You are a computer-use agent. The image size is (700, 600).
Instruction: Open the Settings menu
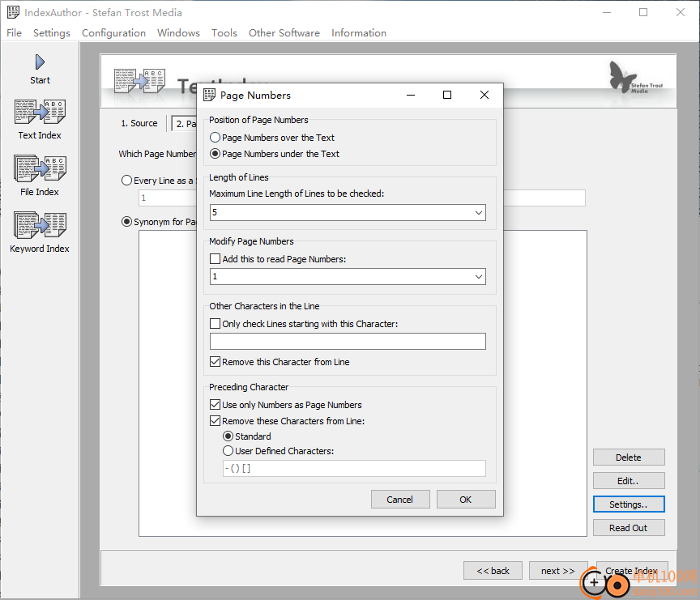coord(52,33)
